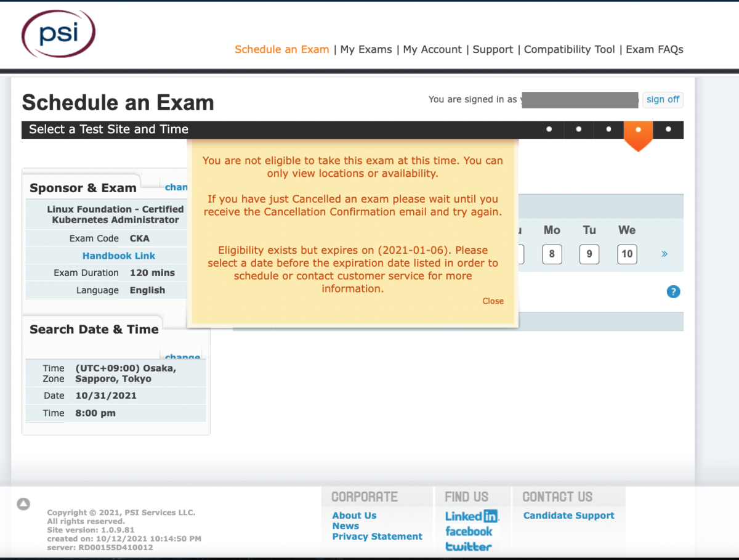This screenshot has width=739, height=560.
Task: Select calendar date 8 under Mo
Action: 552,254
